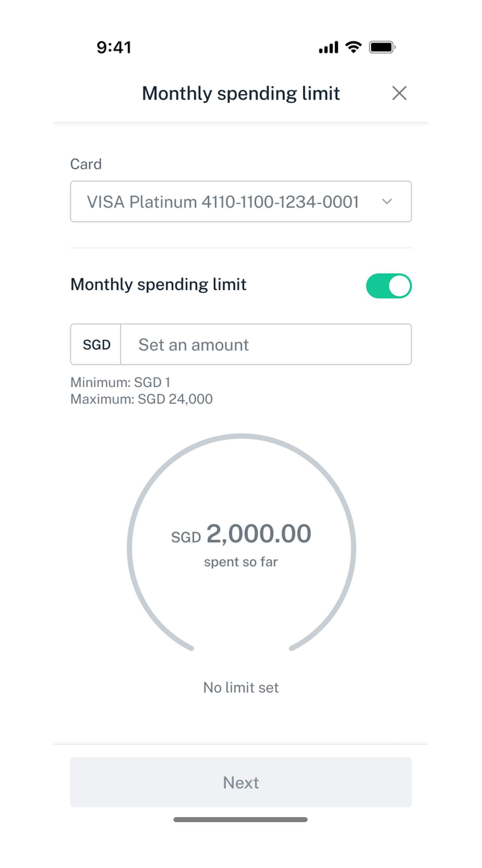Click the chevron arrow in card selector
482x868 pixels.
387,202
